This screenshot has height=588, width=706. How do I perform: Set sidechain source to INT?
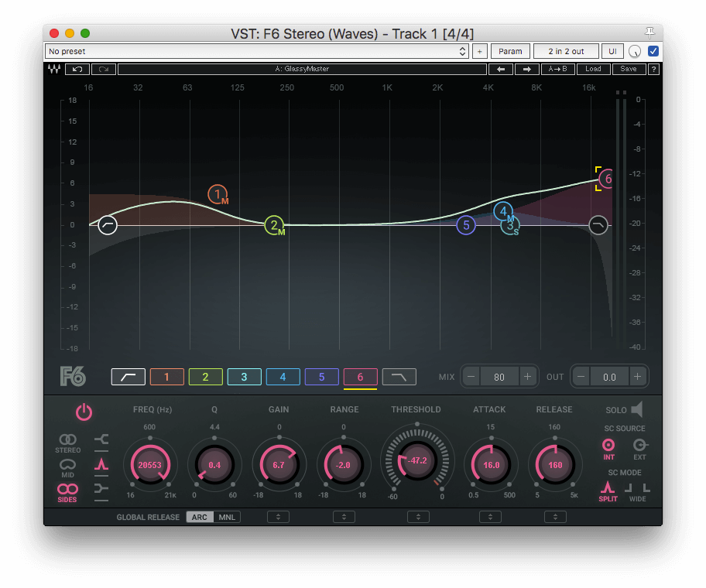pyautogui.click(x=608, y=450)
